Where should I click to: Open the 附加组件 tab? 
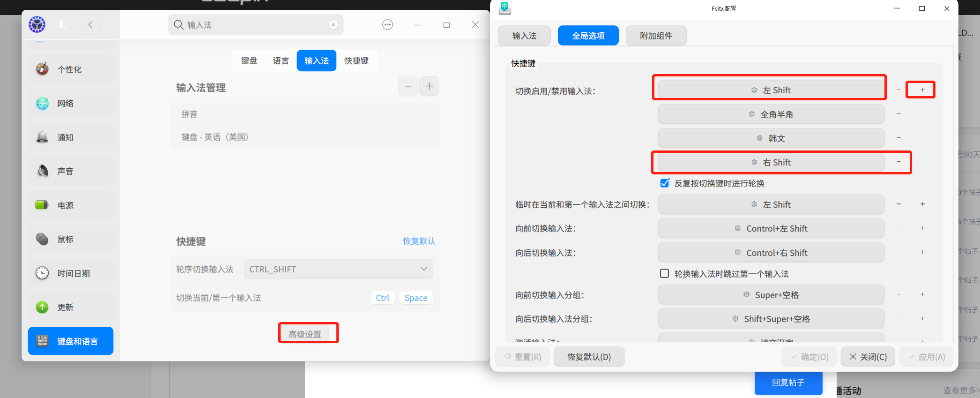click(656, 36)
